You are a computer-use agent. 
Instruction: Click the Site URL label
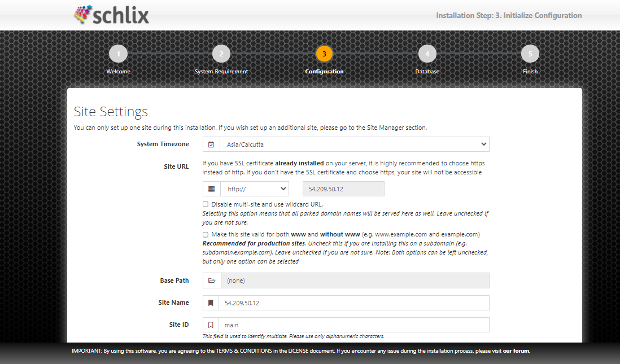tap(176, 167)
